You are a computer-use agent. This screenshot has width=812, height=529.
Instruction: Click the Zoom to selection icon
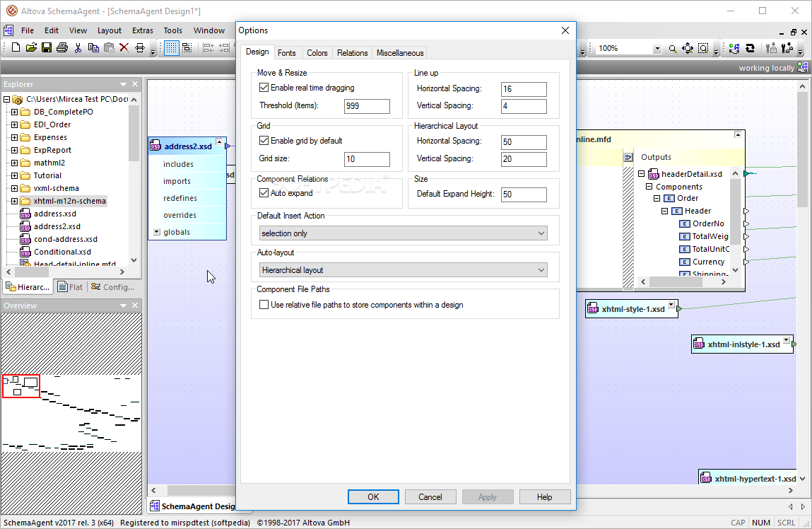coord(703,49)
